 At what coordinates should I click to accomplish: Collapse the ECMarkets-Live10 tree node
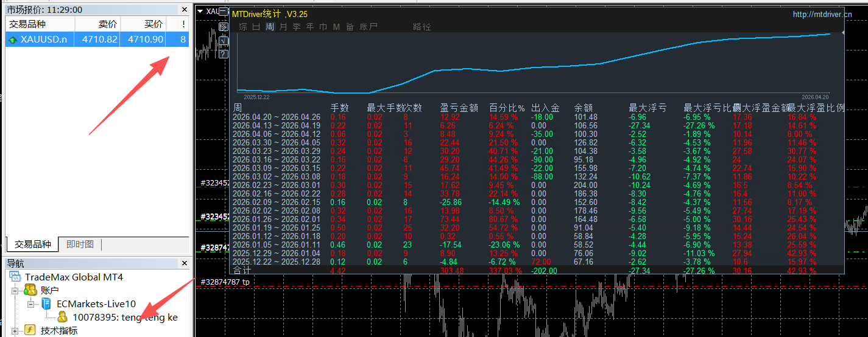click(x=30, y=304)
